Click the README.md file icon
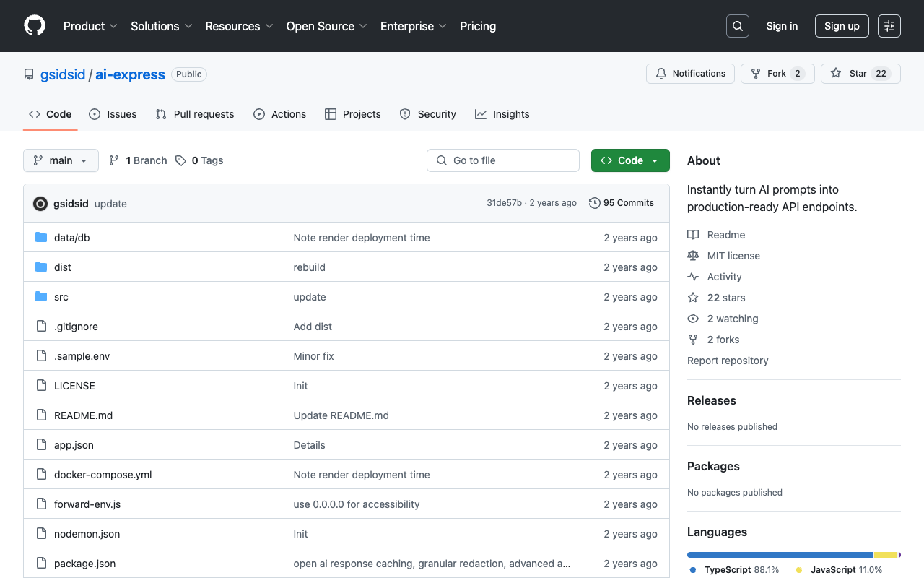This screenshot has width=924, height=578. click(41, 415)
